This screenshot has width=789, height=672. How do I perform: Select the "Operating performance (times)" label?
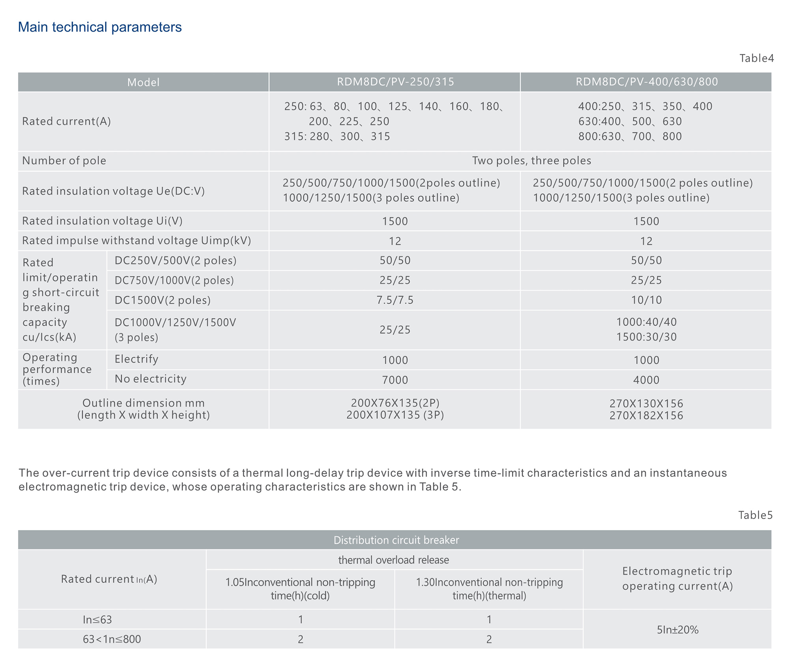(57, 369)
